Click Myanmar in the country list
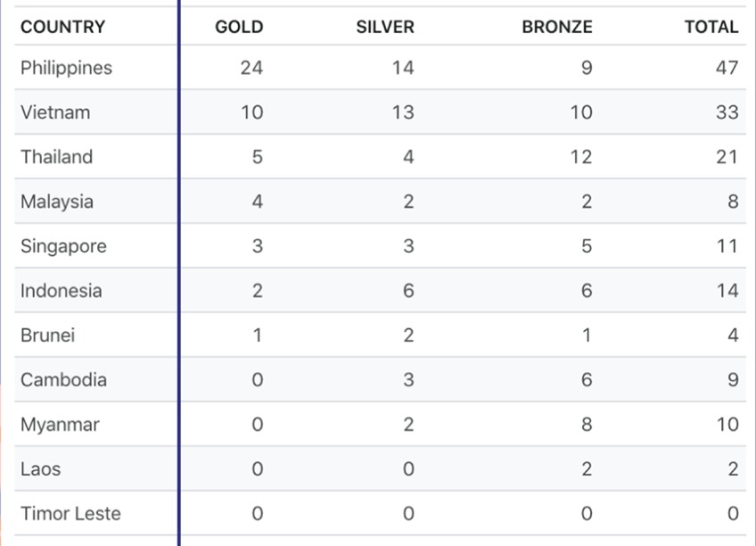The image size is (756, 546). [60, 425]
